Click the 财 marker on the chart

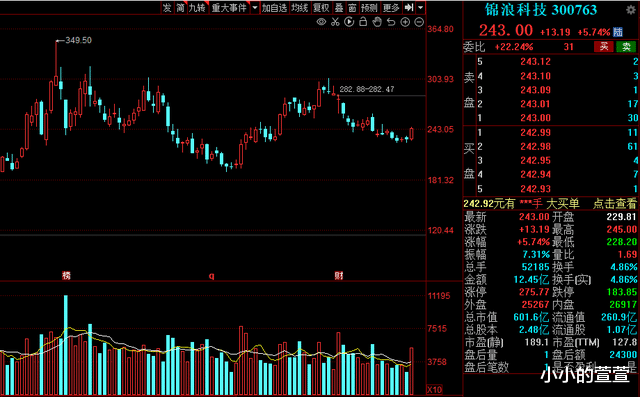pos(339,275)
